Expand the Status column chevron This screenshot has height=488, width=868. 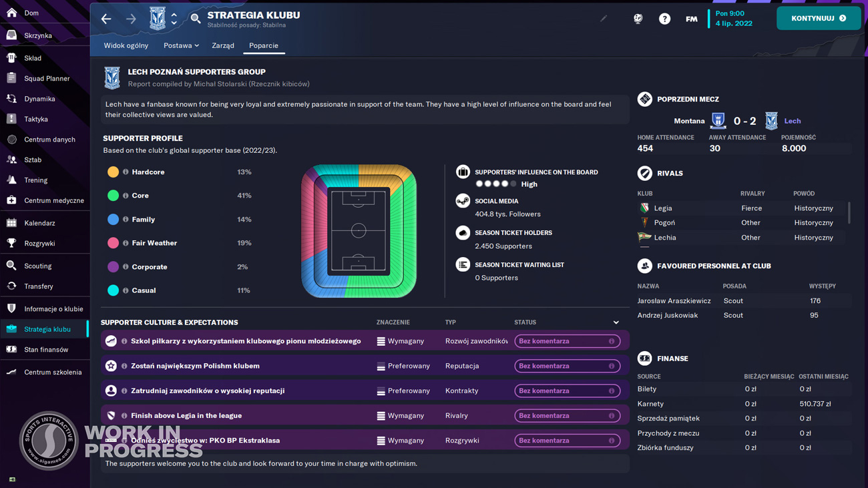click(616, 322)
